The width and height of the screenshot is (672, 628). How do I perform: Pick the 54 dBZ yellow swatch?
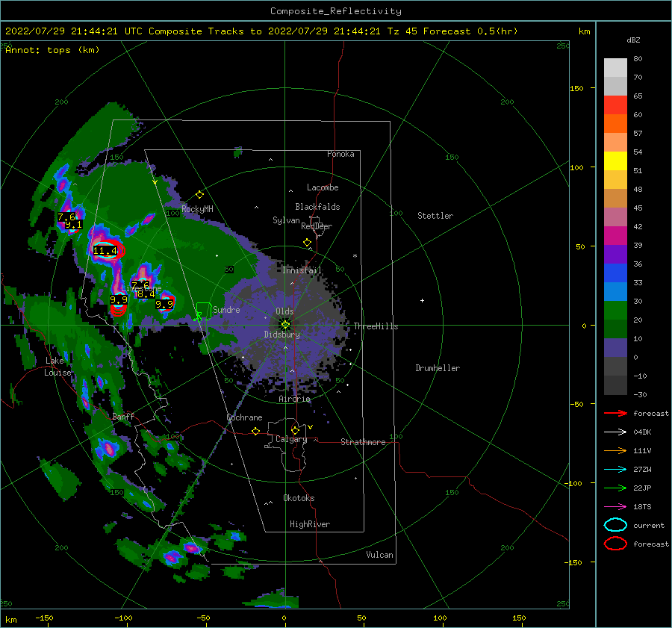point(615,161)
